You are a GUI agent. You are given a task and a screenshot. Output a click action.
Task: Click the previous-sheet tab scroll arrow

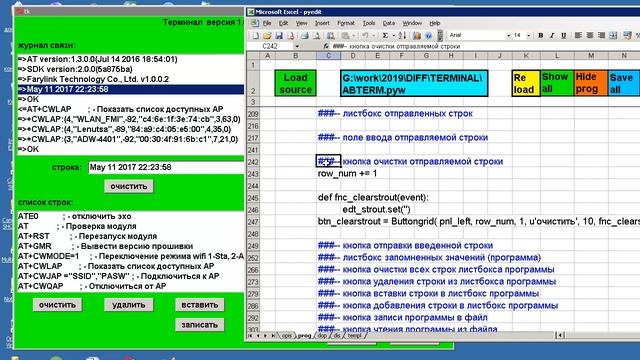258,336
